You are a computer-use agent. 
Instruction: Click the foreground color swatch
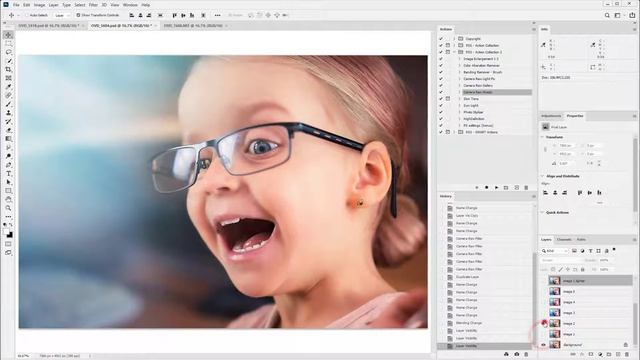pyautogui.click(x=7, y=232)
